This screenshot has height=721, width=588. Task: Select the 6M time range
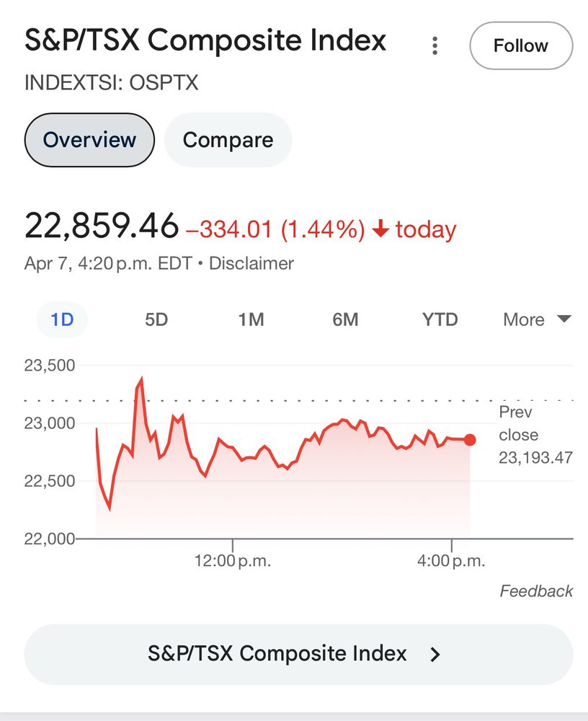click(x=345, y=319)
